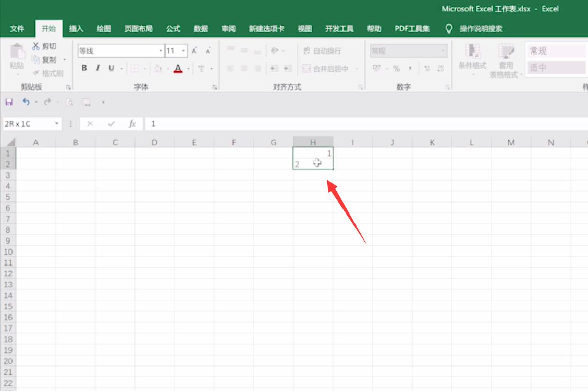The width and height of the screenshot is (588, 391).
Task: Open the number format dropdown (常规)
Action: click(x=443, y=51)
